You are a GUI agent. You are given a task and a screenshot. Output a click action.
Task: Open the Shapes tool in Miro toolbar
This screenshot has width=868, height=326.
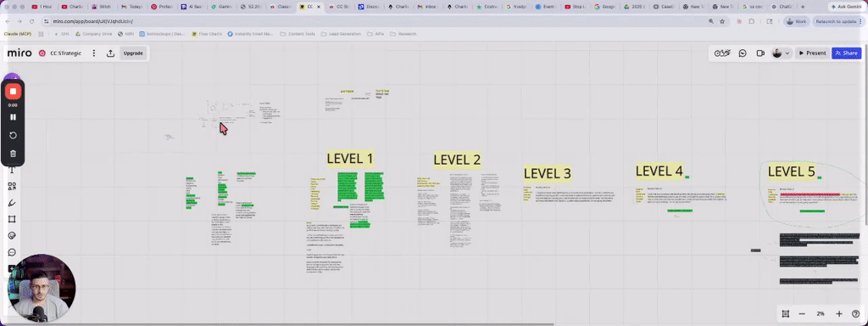[x=12, y=186]
